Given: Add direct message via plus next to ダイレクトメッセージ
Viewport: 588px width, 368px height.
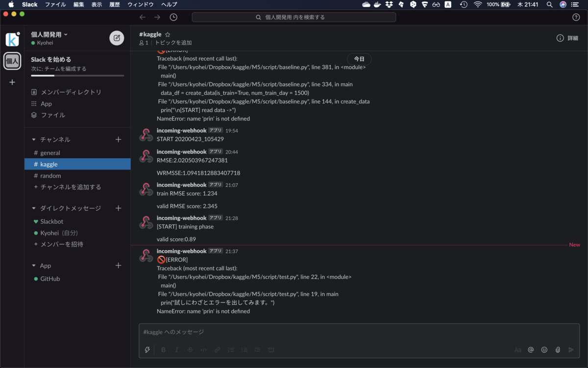Looking at the screenshot, I should click(x=118, y=208).
